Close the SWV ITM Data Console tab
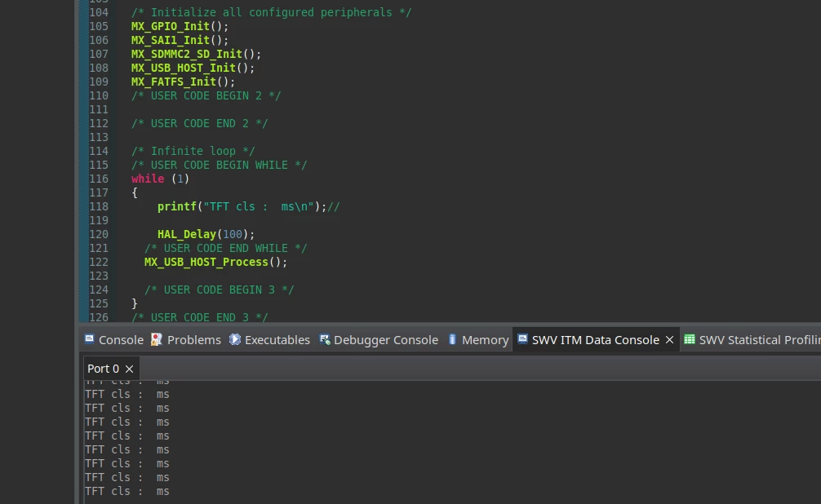Screen dimensions: 821x504 (670, 340)
